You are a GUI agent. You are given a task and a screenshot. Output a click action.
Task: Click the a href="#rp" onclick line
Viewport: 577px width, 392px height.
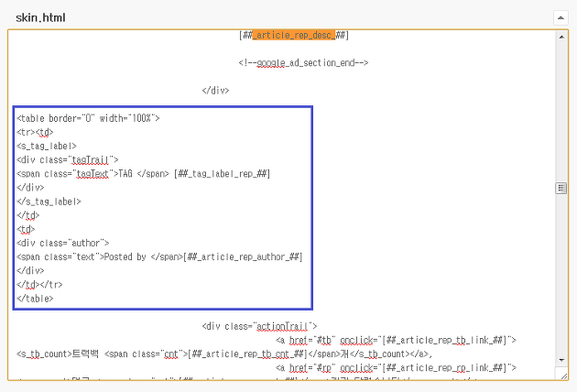tap(396, 367)
